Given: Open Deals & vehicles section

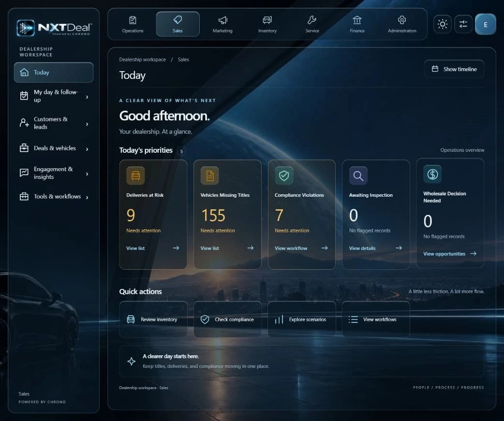Looking at the screenshot, I should 54,148.
